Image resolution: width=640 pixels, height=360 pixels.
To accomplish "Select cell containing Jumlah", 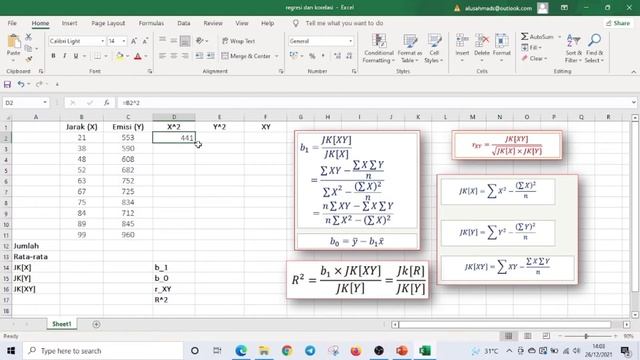I will (36, 246).
